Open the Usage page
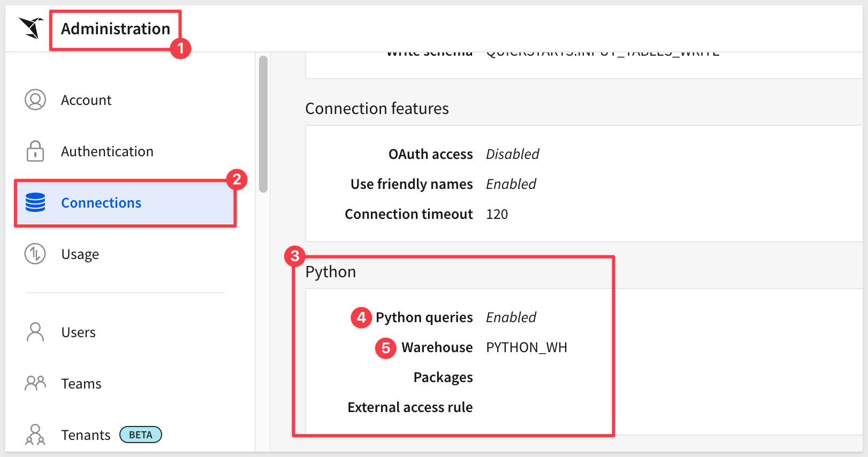868x457 pixels. (x=80, y=254)
